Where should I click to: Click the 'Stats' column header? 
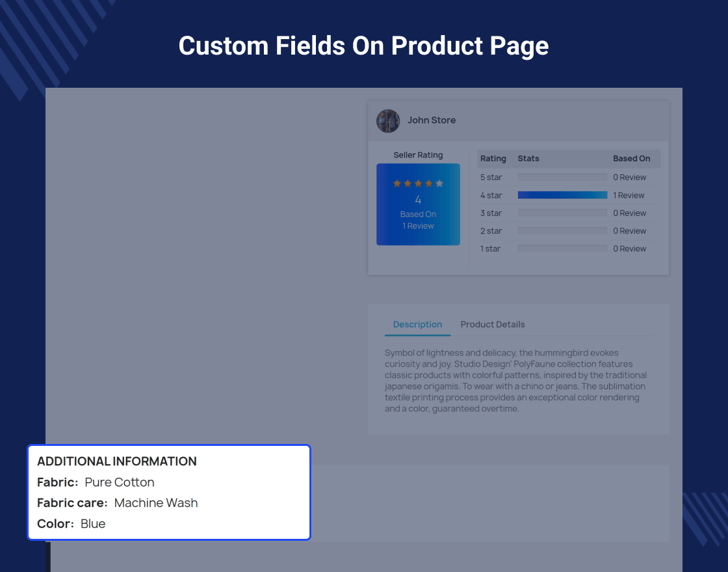pos(528,159)
